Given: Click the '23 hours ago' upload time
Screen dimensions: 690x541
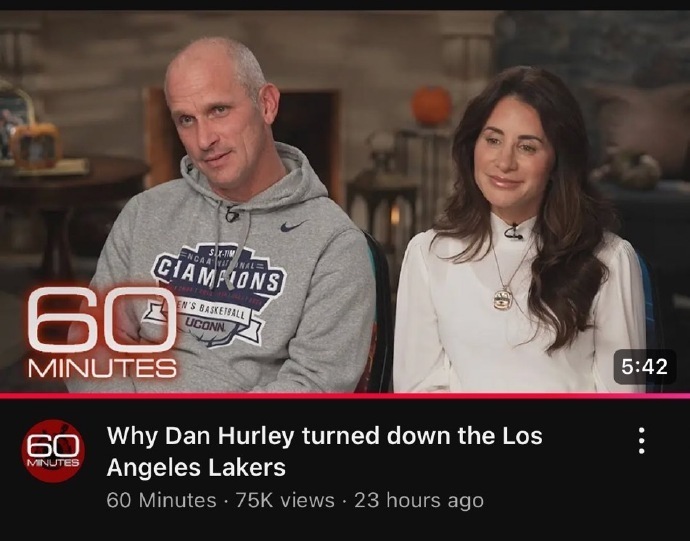Looking at the screenshot, I should tap(419, 500).
